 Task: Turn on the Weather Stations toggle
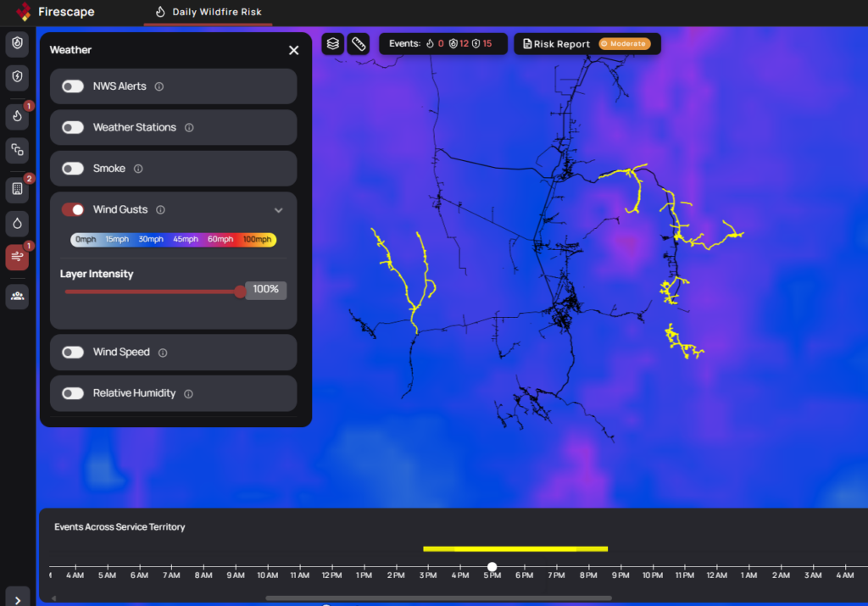point(73,127)
